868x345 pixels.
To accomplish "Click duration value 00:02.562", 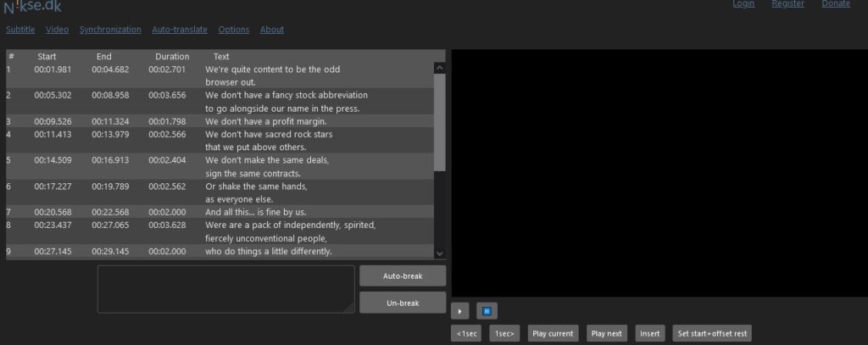I will (x=167, y=186).
